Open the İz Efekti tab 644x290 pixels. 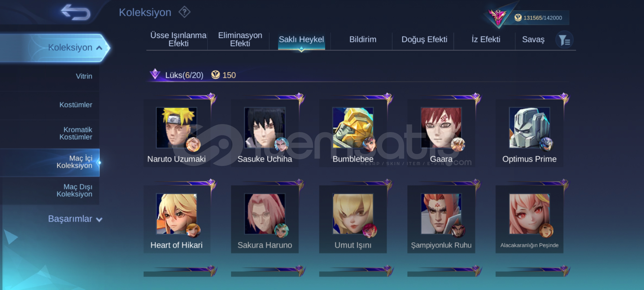[x=486, y=39]
